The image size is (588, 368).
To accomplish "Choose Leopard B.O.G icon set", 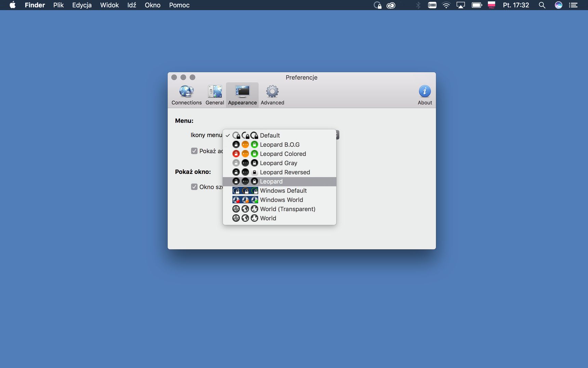I will [x=279, y=144].
